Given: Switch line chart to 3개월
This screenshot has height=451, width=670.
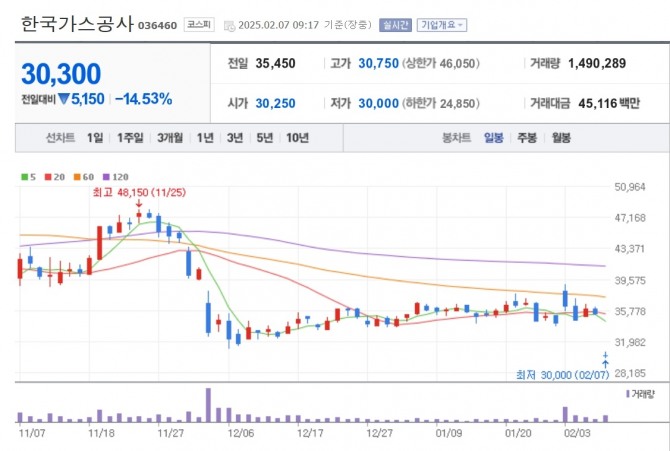Looking at the screenshot, I should 172,138.
